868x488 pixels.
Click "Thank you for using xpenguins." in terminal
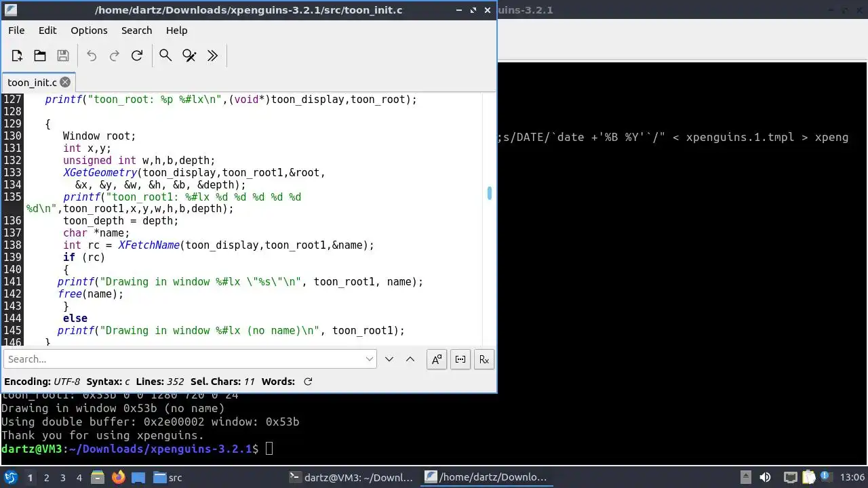(x=102, y=435)
